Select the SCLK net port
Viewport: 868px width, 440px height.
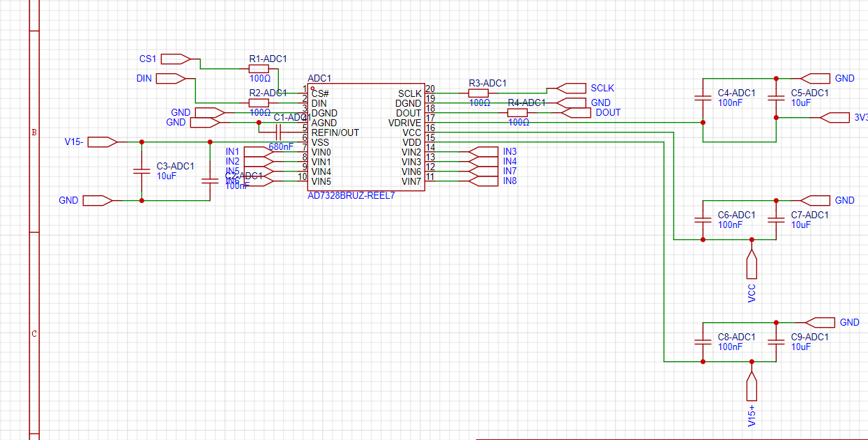tap(572, 88)
